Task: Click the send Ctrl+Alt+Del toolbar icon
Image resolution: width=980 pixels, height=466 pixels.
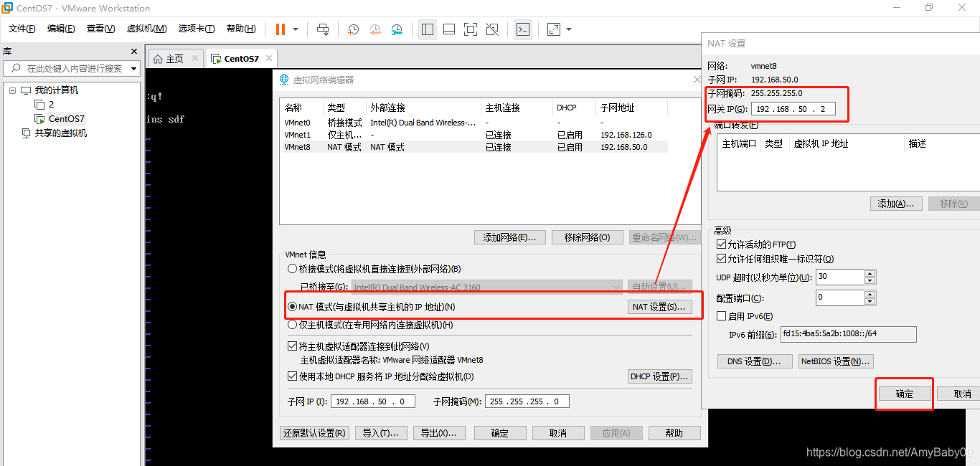Action: 324,29
